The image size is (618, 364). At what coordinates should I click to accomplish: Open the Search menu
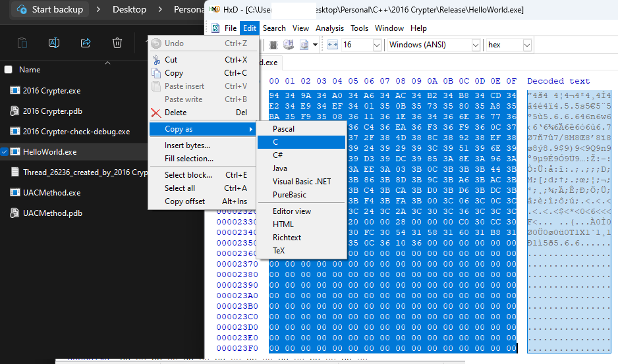click(x=274, y=28)
